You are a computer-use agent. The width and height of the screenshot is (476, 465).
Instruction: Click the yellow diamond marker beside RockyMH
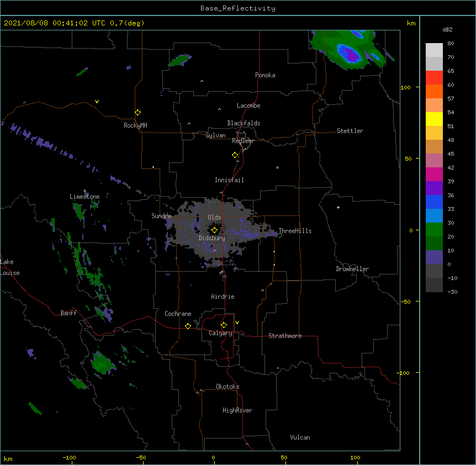[x=137, y=113]
